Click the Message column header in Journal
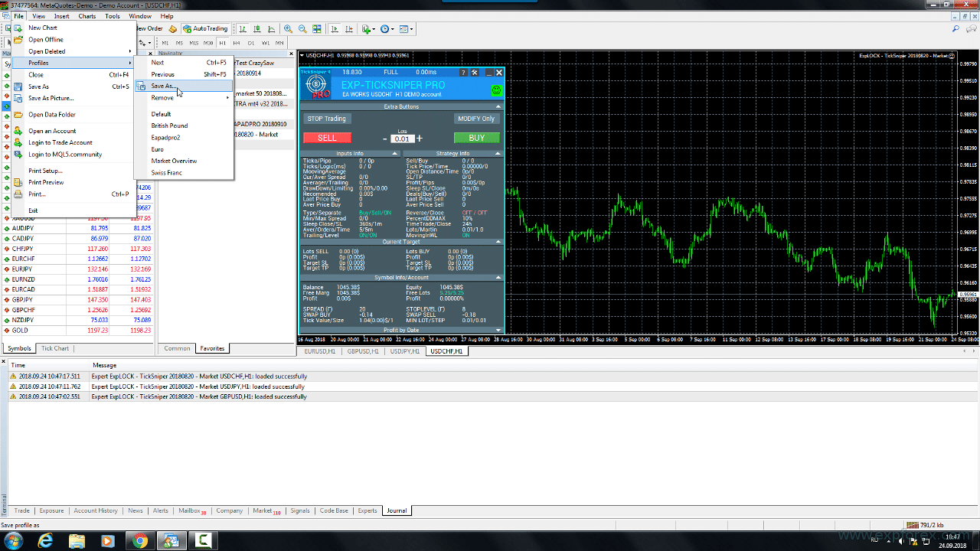 [104, 365]
